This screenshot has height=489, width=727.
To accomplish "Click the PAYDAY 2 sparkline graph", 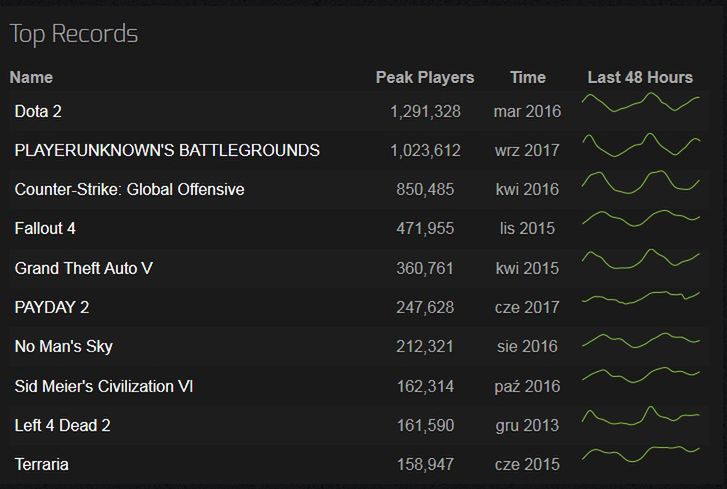I will (641, 298).
